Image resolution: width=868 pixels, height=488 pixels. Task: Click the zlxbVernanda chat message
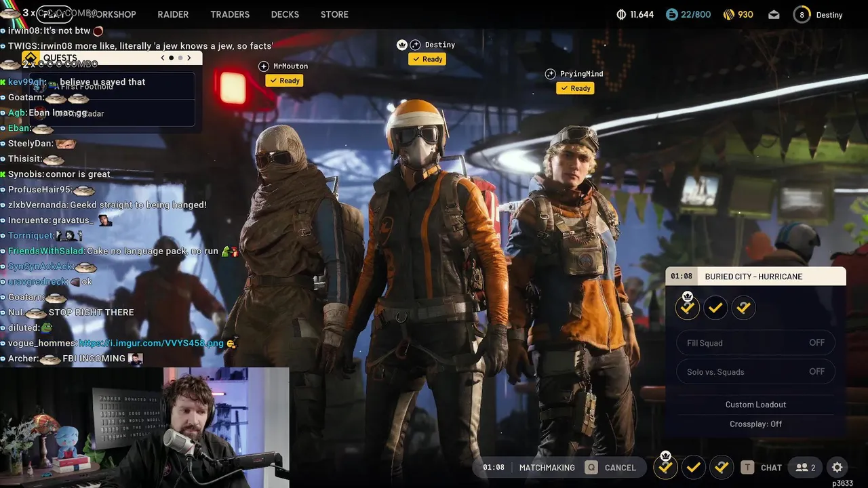click(104, 205)
